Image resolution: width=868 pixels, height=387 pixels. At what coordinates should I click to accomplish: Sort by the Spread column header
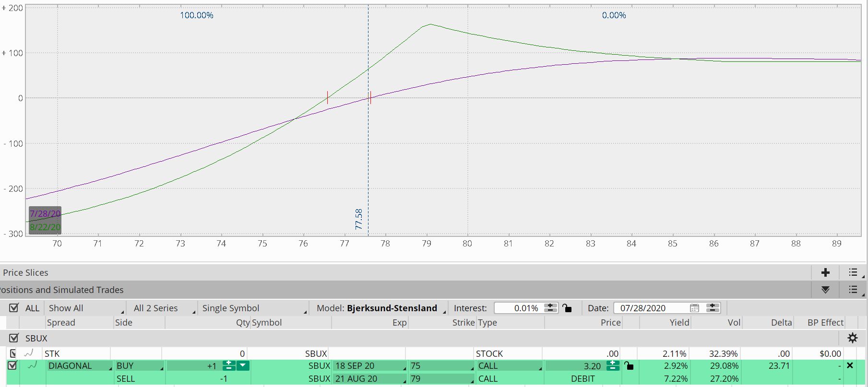pyautogui.click(x=61, y=323)
